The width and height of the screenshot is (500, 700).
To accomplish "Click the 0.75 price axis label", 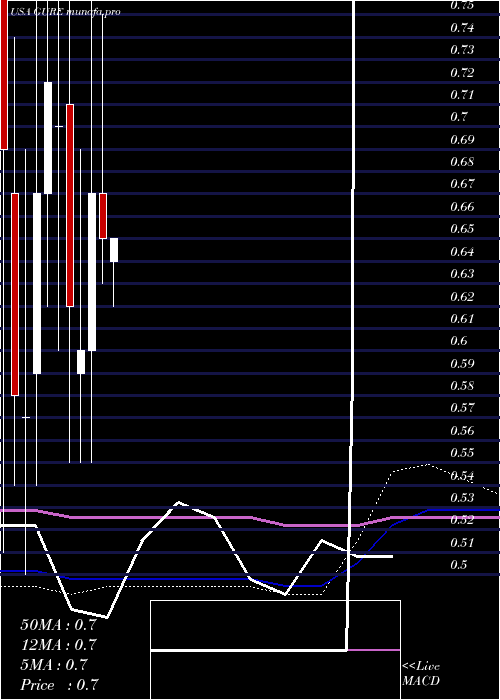I will tap(462, 6).
